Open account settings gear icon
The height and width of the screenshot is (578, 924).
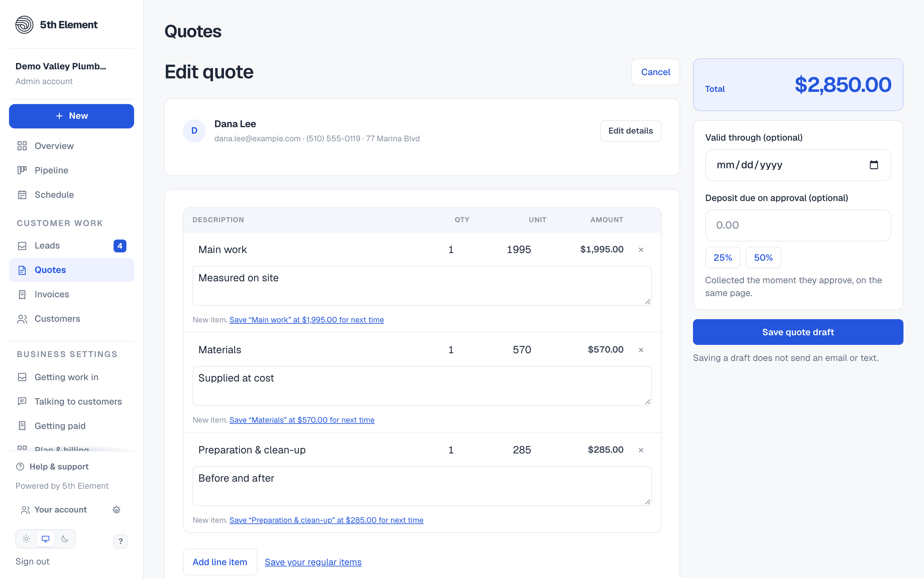tap(116, 510)
